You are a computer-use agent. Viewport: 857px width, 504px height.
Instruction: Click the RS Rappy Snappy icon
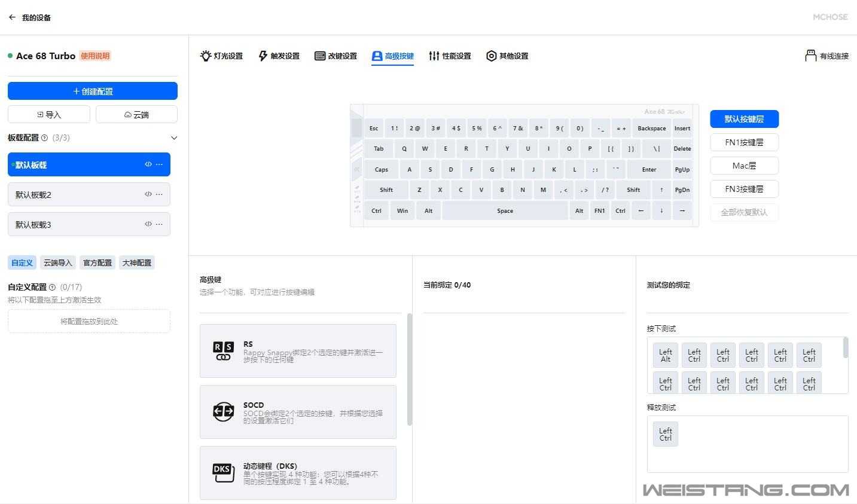(223, 351)
